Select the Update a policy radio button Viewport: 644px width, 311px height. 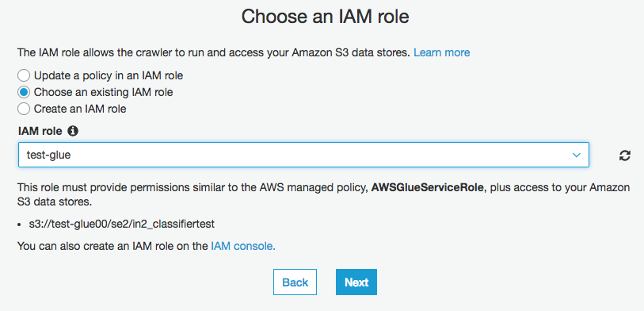click(24, 75)
